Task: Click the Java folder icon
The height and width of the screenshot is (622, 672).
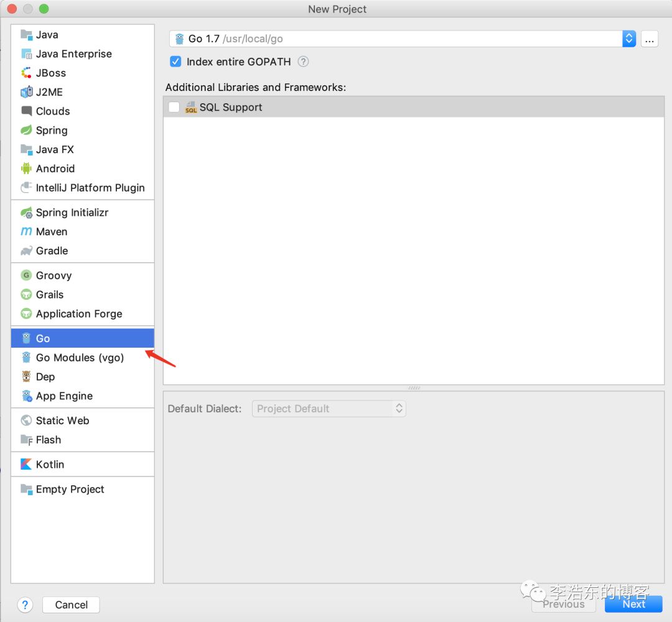Action: [27, 35]
